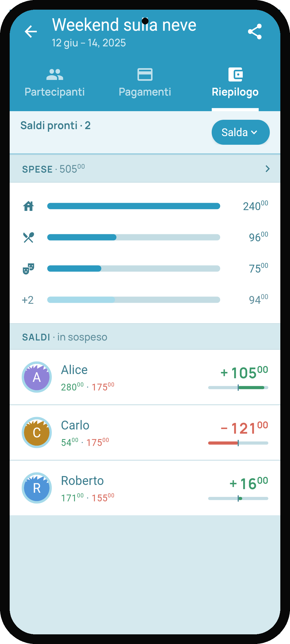Tap Alice's purple avatar
Image resolution: width=290 pixels, height=644 pixels.
click(37, 377)
